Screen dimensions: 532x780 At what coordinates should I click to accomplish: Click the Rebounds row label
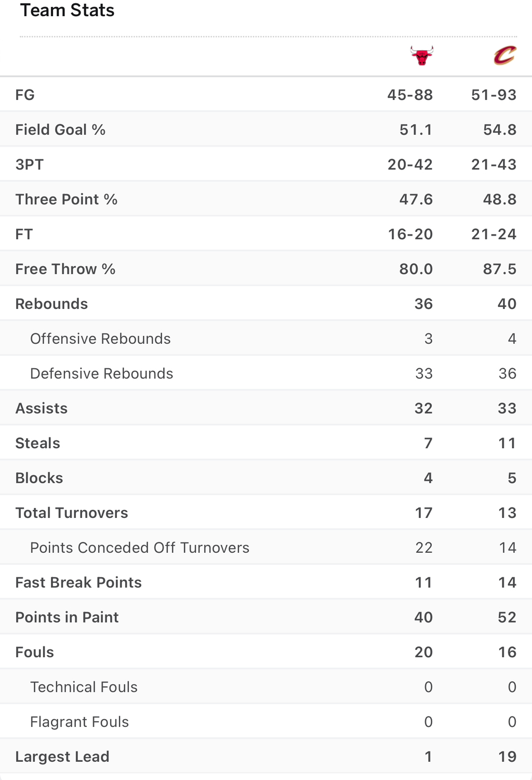pos(51,304)
